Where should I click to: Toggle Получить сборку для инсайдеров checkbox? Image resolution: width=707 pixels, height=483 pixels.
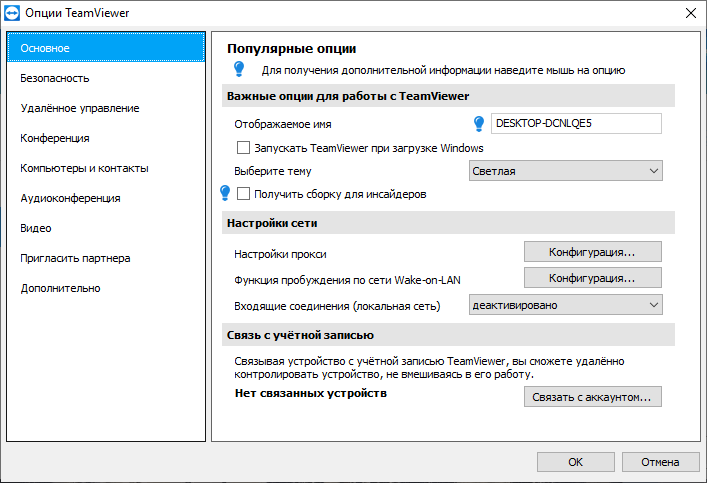click(x=243, y=194)
